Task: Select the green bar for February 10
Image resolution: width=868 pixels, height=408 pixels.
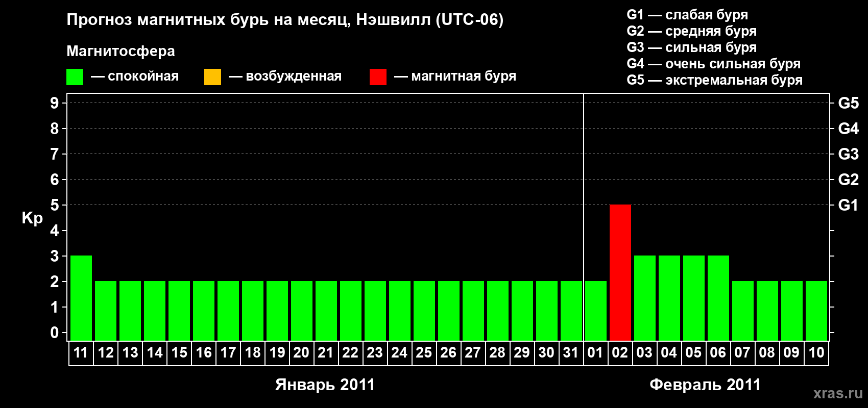Action: 816,311
